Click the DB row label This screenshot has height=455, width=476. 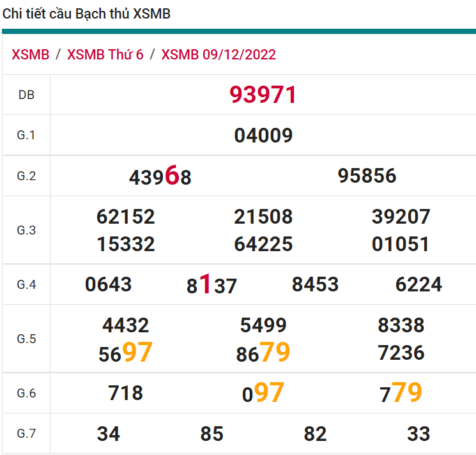[26, 95]
